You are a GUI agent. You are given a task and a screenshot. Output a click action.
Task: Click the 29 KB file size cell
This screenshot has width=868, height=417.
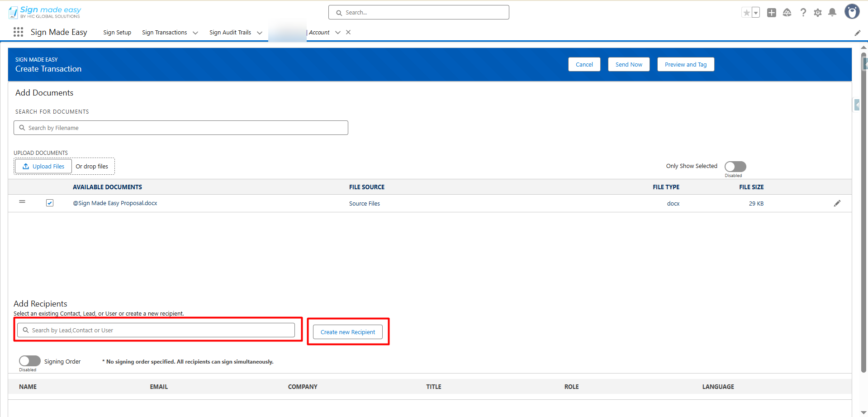coord(756,204)
